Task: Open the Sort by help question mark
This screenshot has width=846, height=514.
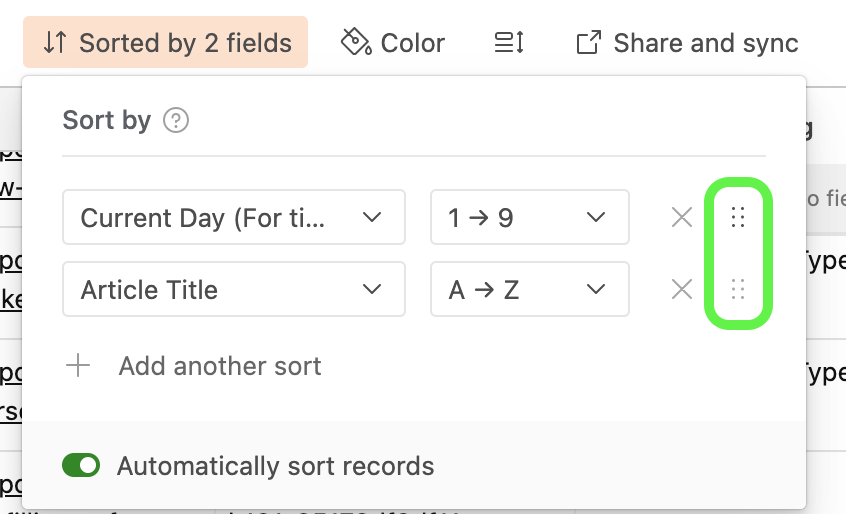Action: point(176,120)
